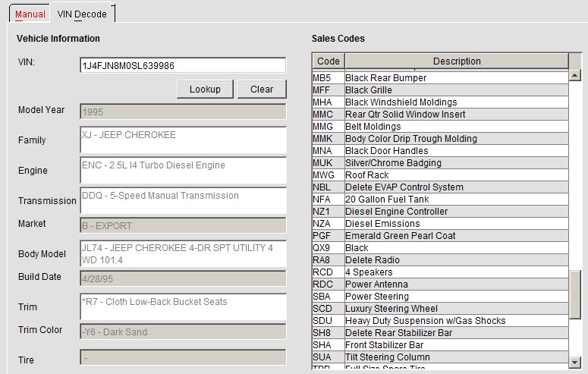Switch to the Manual tab
588x374 pixels.
[30, 14]
